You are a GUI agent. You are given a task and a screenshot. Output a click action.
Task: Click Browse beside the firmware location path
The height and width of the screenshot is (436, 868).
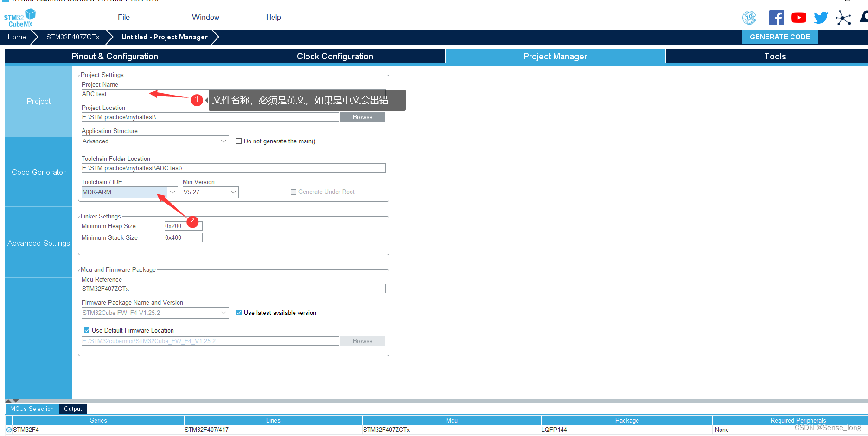click(x=363, y=341)
